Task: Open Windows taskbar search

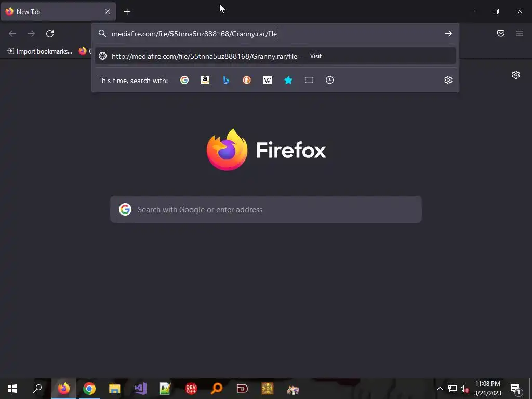Action: (x=37, y=389)
